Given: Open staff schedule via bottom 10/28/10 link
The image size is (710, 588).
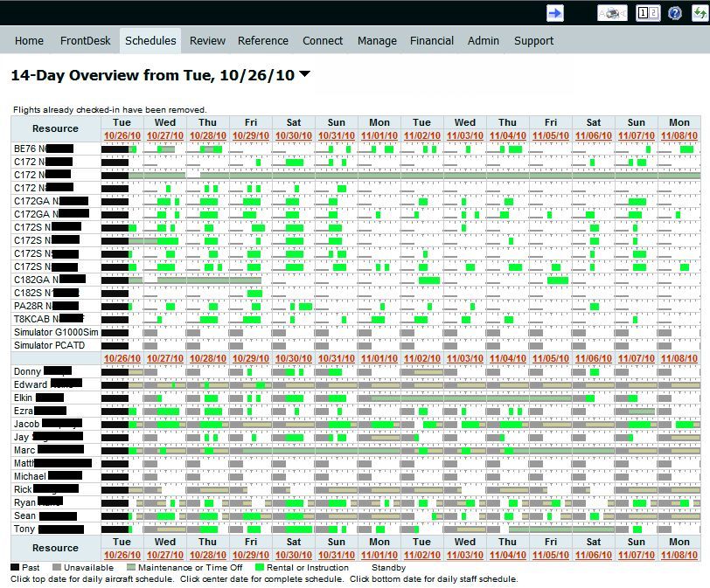Looking at the screenshot, I should tap(208, 555).
